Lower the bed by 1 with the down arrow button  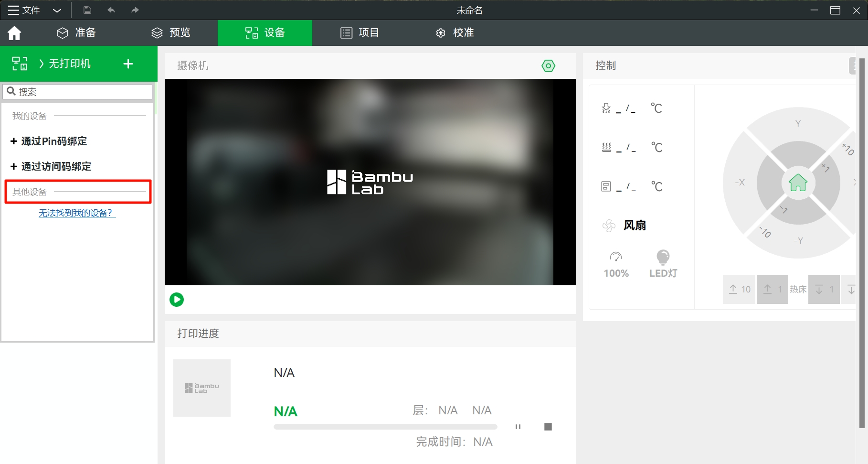click(x=824, y=289)
